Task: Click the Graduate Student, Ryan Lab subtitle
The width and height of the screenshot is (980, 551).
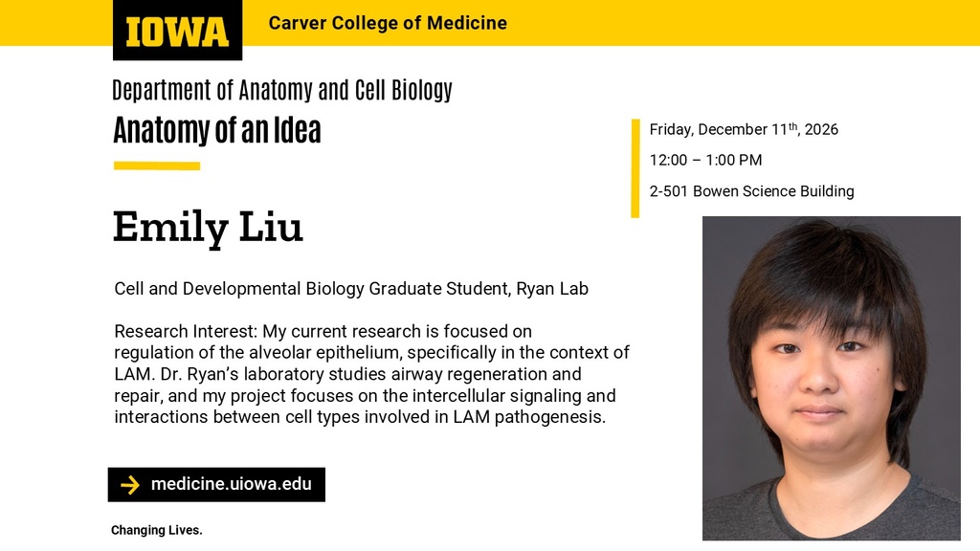Action: tap(351, 289)
